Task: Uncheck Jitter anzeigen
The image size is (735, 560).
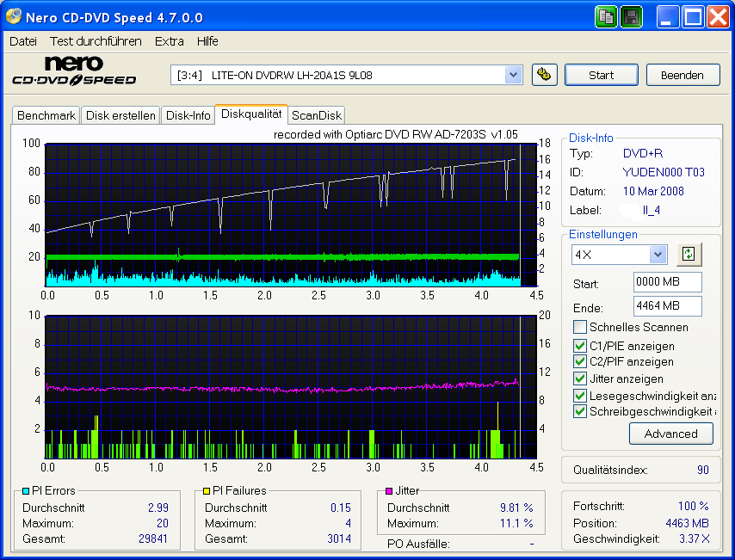Action: coord(580,378)
